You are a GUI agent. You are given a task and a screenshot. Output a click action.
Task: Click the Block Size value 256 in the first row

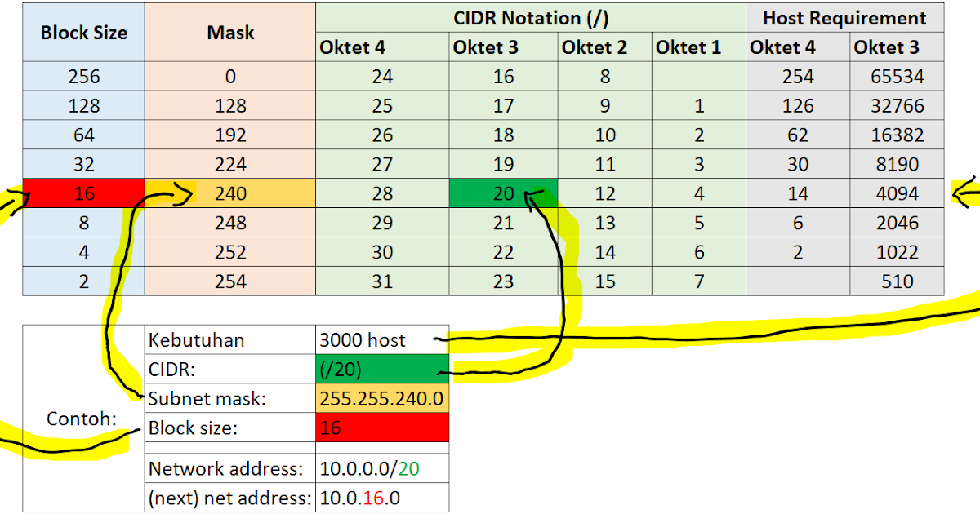[x=82, y=76]
